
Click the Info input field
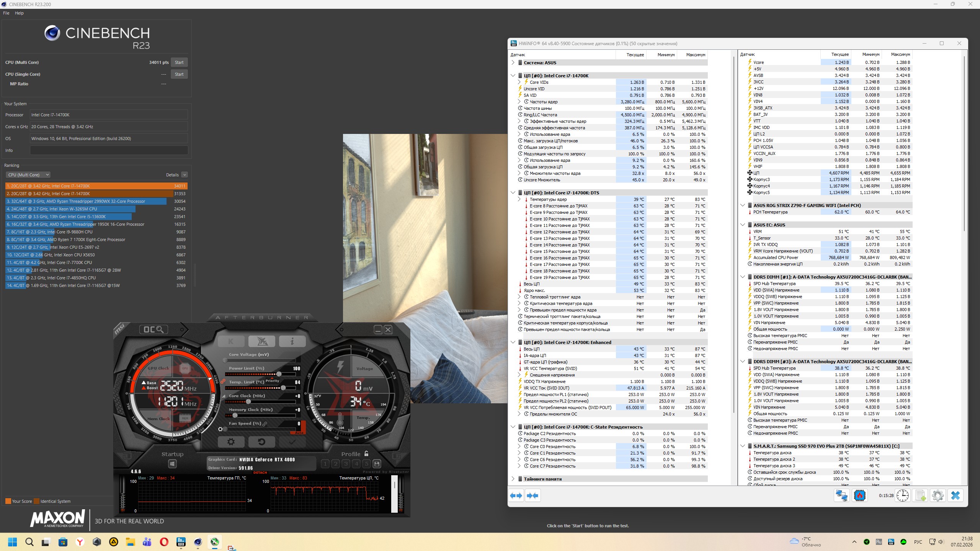point(109,150)
